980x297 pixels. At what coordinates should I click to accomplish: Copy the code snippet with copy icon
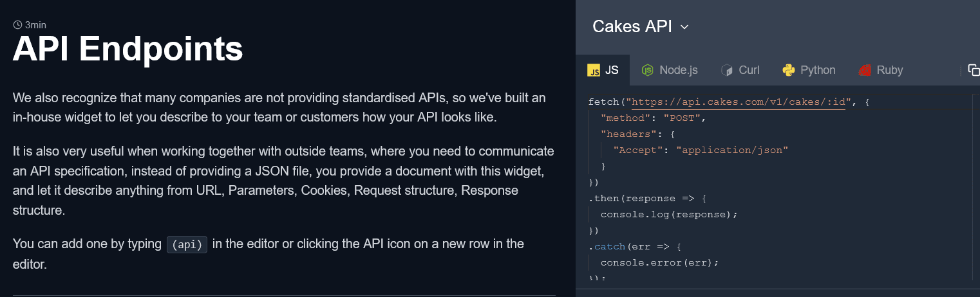coord(973,71)
